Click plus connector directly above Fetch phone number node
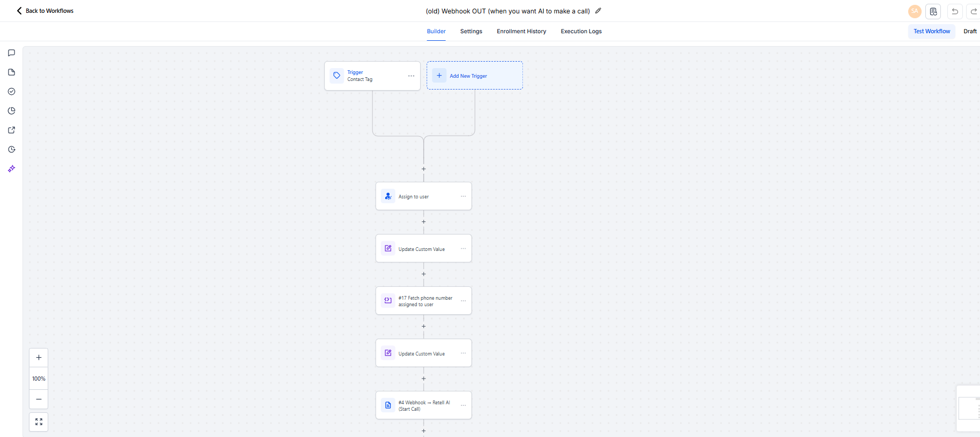This screenshot has width=980, height=437. 424,274
